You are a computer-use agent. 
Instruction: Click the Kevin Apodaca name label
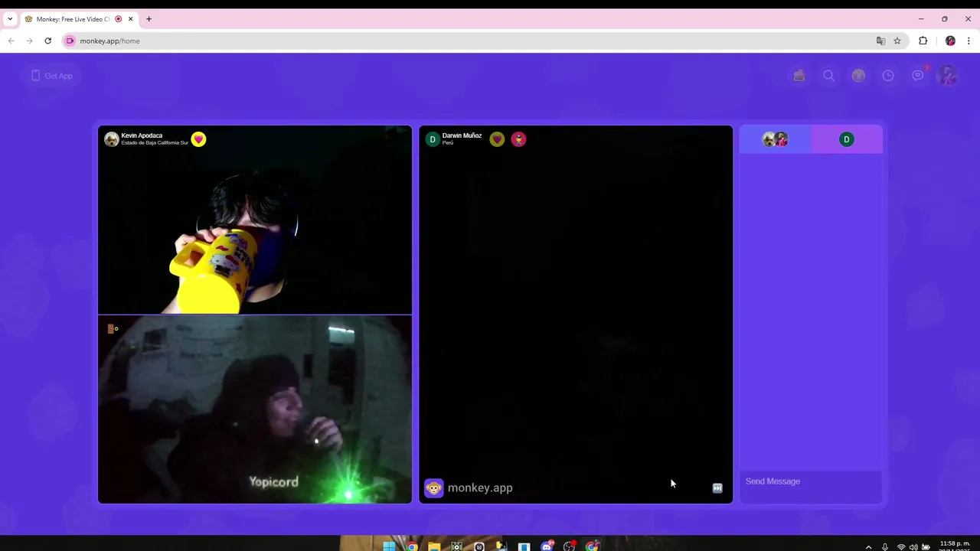[142, 135]
